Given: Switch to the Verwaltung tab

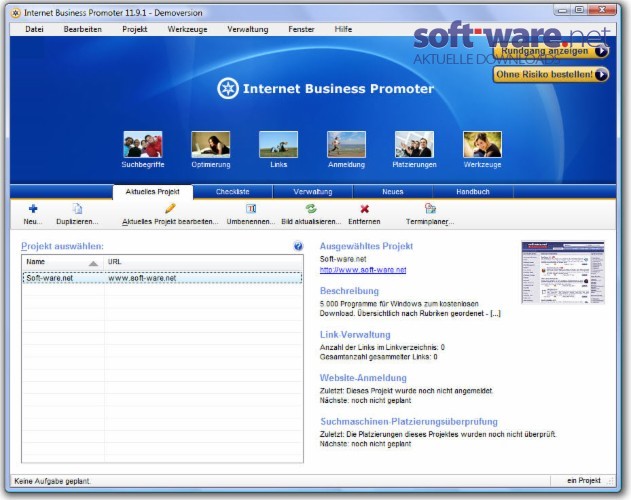Looking at the screenshot, I should click(313, 192).
